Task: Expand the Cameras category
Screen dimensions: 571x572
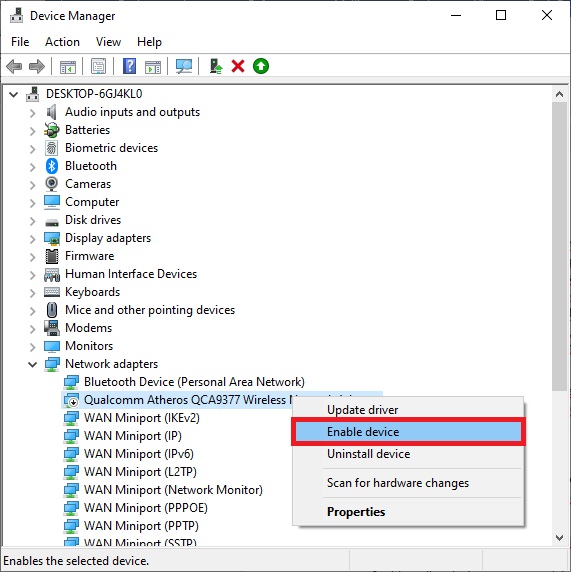Action: tap(32, 185)
